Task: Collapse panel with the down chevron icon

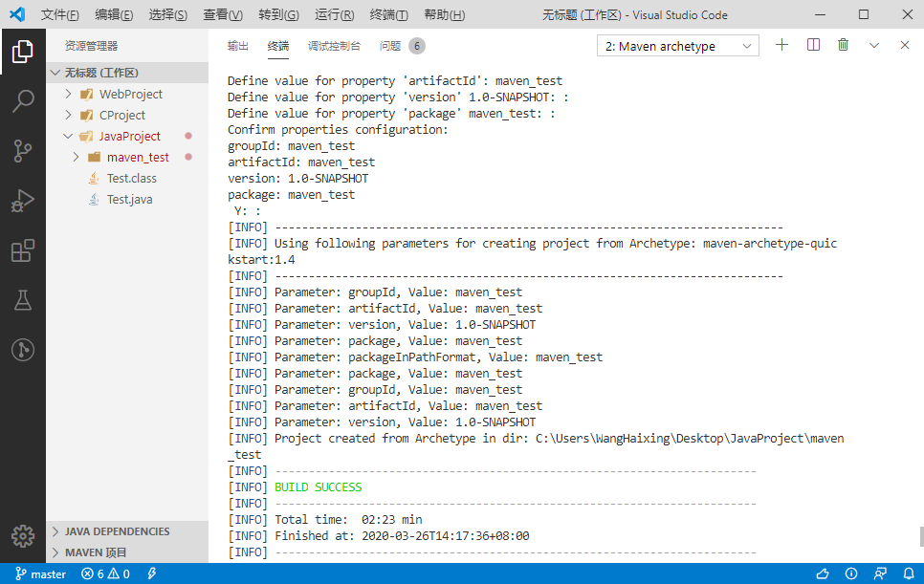Action: (x=874, y=45)
